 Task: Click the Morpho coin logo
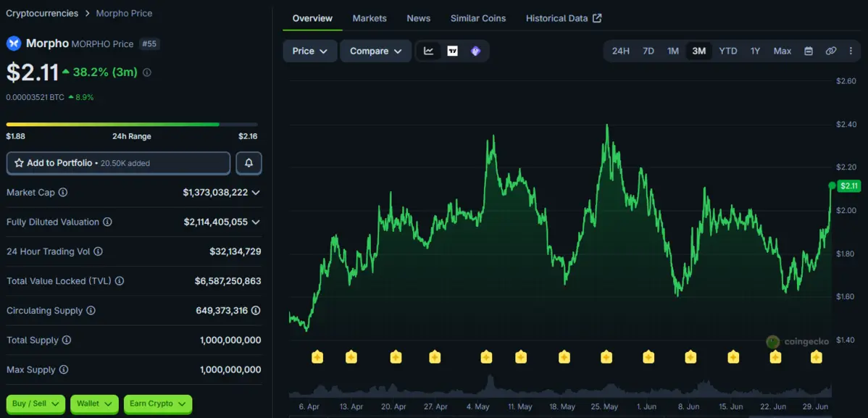(x=13, y=43)
